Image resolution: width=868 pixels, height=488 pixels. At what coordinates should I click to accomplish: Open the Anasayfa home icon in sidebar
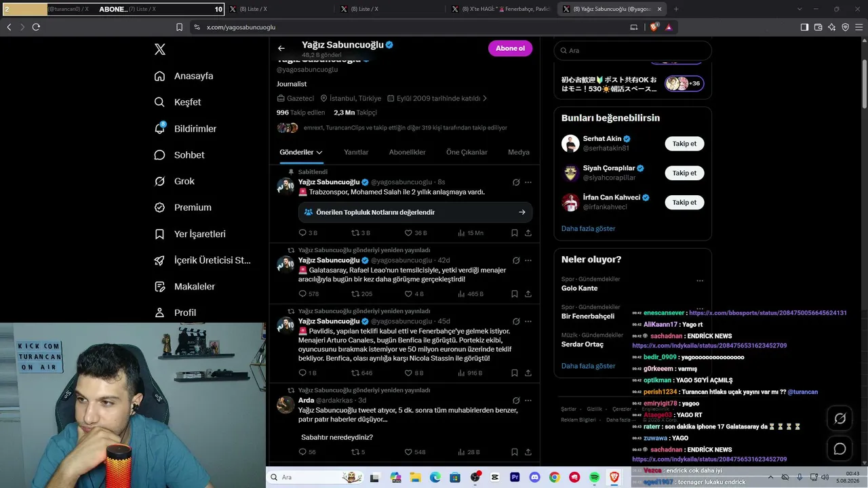(x=159, y=76)
